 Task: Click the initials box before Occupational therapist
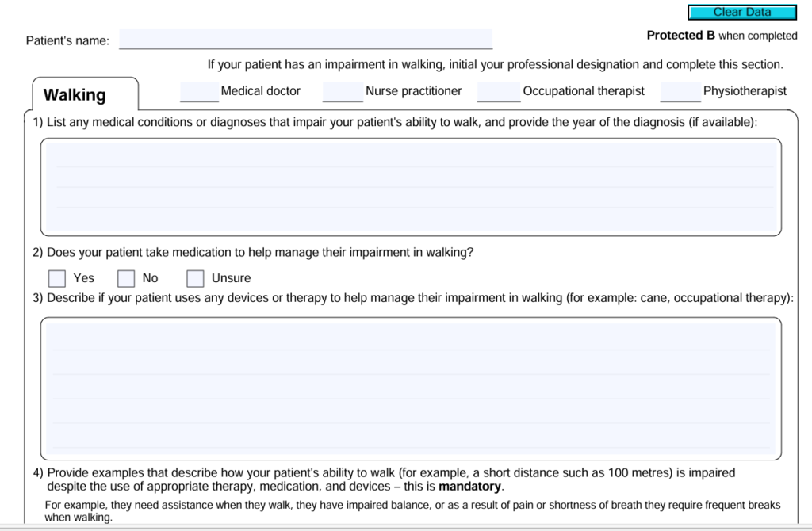pos(499,93)
